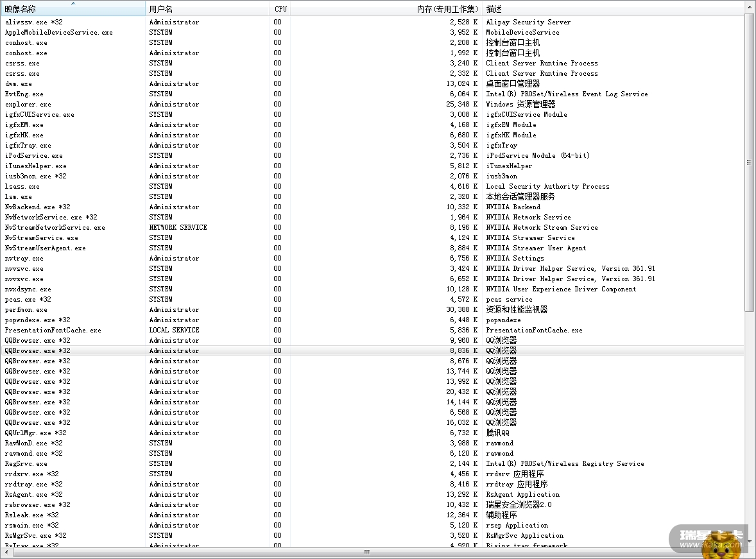Viewport: 756px width, 559px height.
Task: Sort by the 映像名称 column header
Action: [x=73, y=9]
